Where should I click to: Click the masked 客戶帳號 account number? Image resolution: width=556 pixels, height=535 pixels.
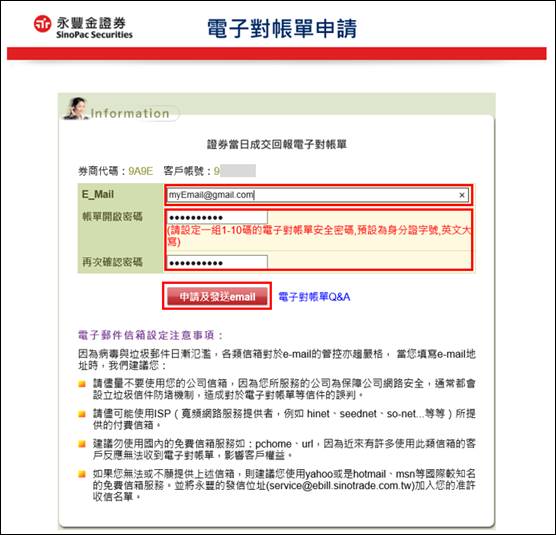pos(234,171)
